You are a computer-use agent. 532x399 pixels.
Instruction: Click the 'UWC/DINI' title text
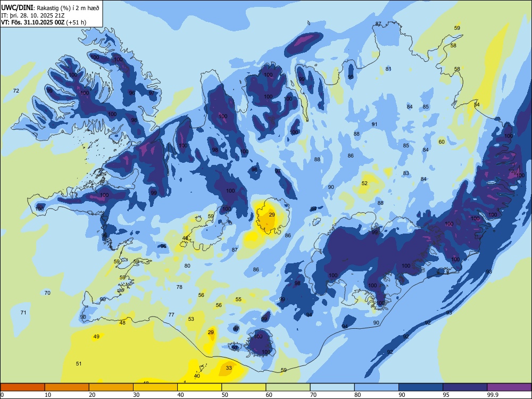(17, 8)
